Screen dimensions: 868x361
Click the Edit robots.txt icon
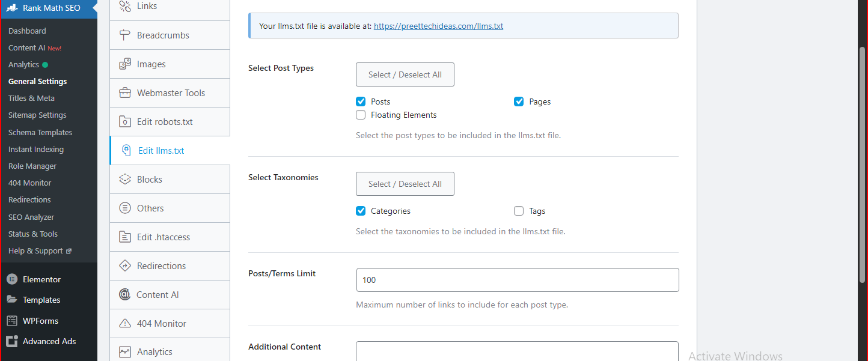tap(125, 121)
